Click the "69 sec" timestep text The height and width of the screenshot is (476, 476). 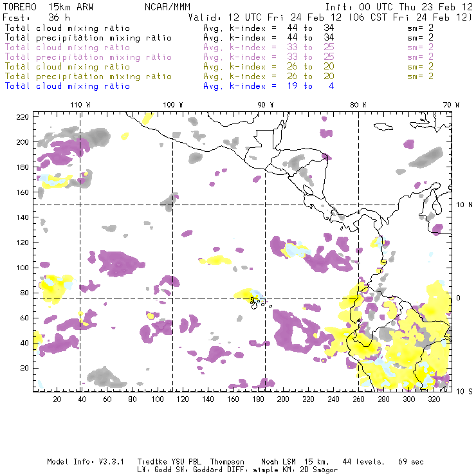pos(411,462)
